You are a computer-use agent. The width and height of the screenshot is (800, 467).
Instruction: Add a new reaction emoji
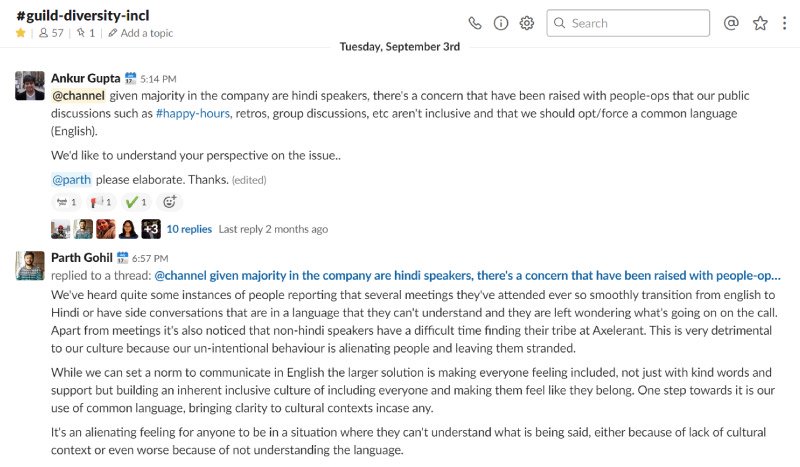[x=169, y=202]
